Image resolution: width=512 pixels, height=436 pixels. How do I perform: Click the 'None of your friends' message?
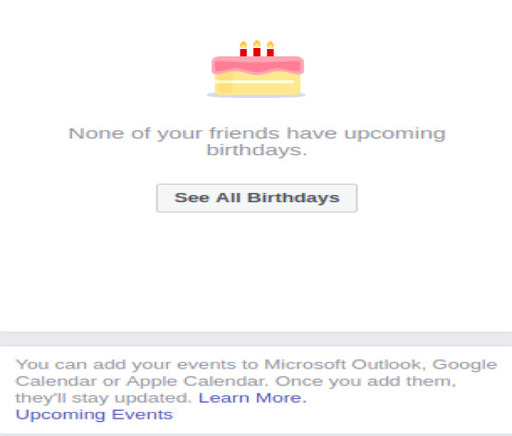click(x=257, y=142)
